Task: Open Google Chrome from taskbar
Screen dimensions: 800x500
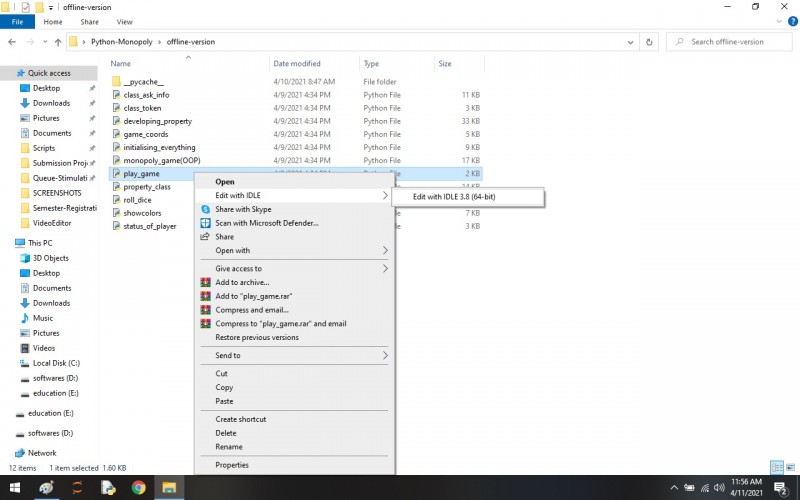Action: coord(138,488)
